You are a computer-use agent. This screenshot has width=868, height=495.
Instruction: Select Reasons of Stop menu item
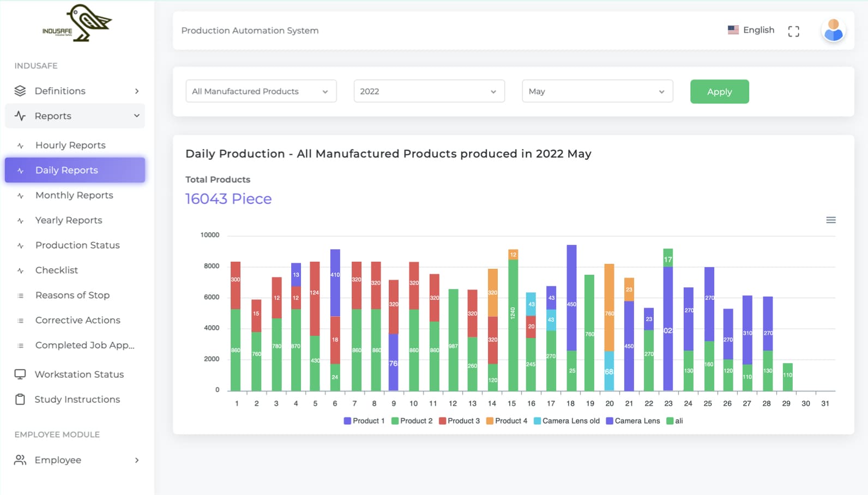73,295
